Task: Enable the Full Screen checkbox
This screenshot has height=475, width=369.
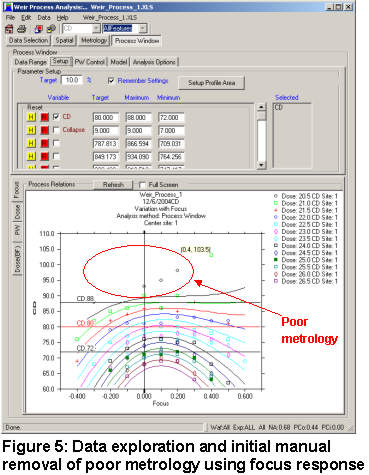Action: pyautogui.click(x=142, y=185)
